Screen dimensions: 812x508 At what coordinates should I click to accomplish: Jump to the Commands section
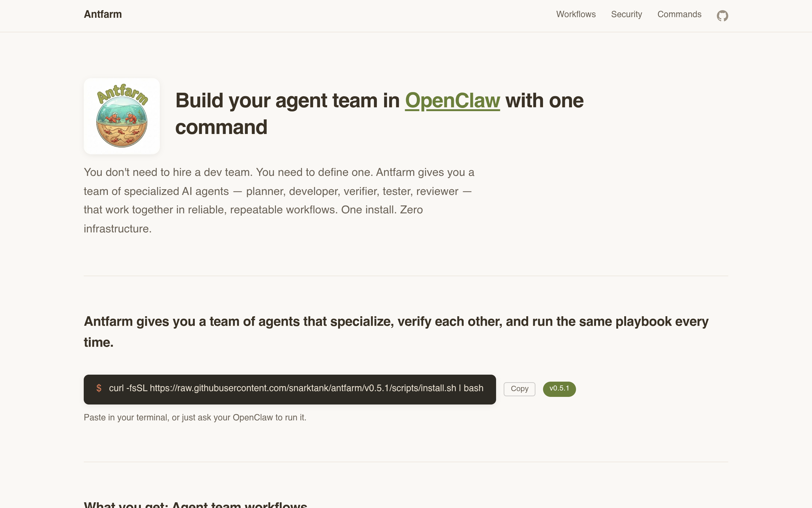(679, 15)
